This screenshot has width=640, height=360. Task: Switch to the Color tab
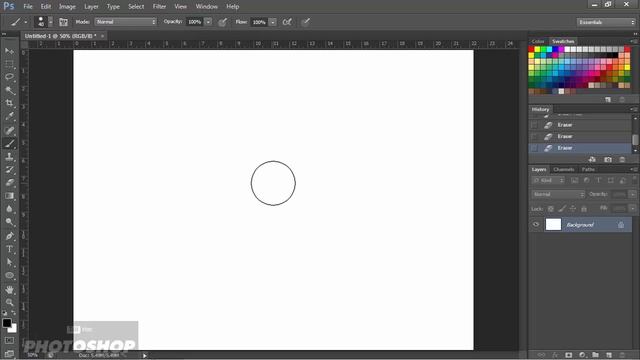coord(538,41)
